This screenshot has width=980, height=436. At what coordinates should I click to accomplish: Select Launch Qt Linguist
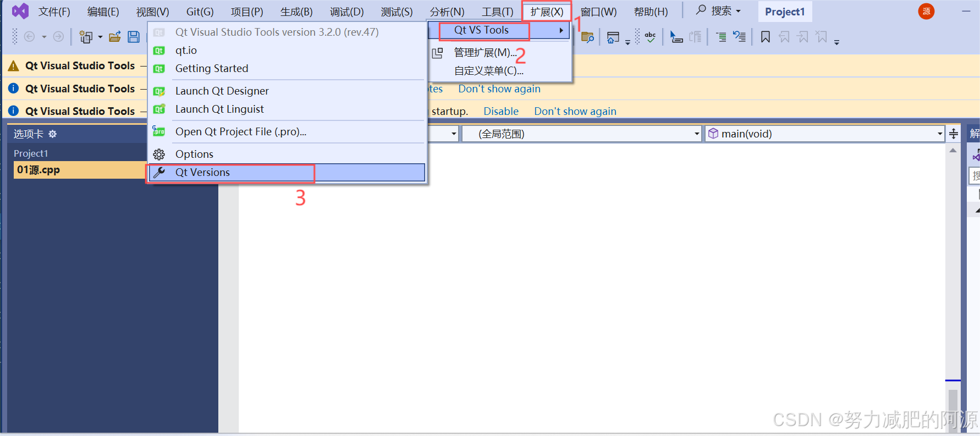click(x=287, y=109)
